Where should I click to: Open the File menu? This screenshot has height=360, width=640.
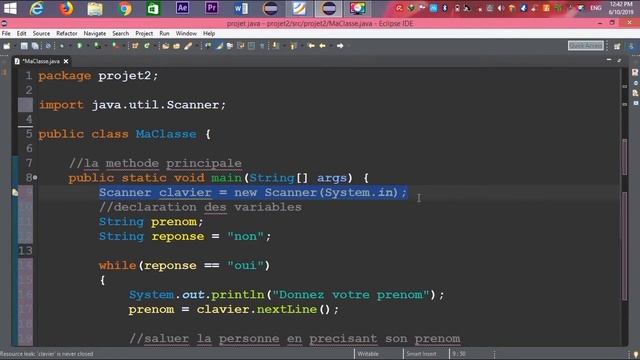pyautogui.click(x=6, y=33)
